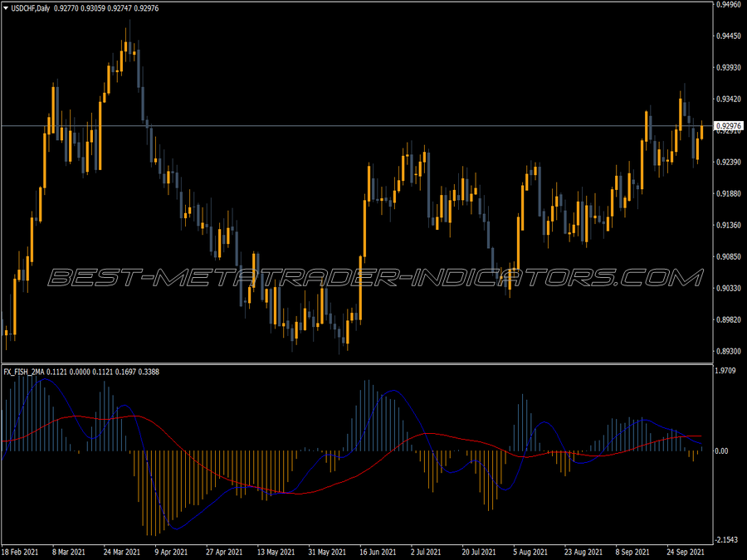
Task: Click the 0.00 indicator scale value
Action: pos(722,451)
